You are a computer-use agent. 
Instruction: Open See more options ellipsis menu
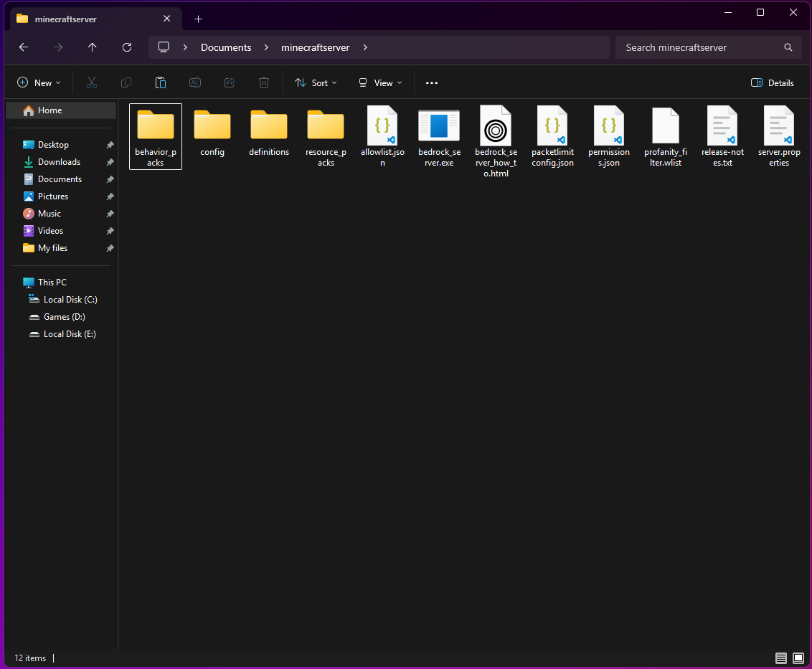point(431,83)
